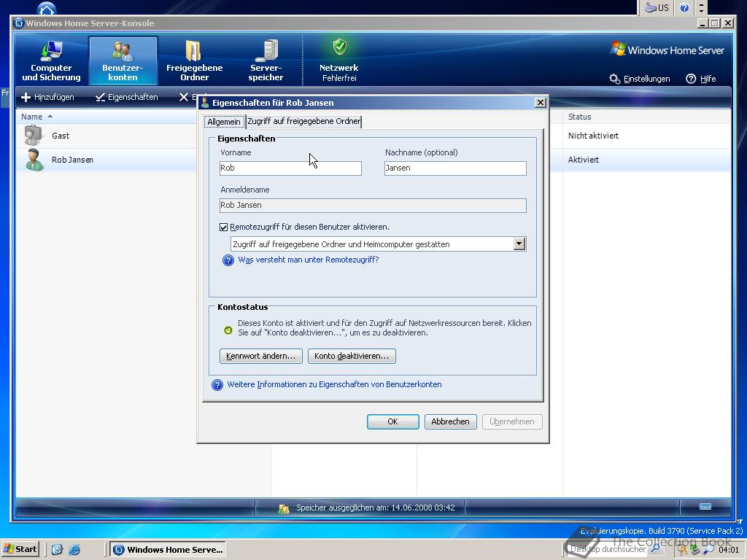This screenshot has width=747, height=560.
Task: Close the Eigenschaften für Rob Jansen dialog
Action: tap(541, 102)
